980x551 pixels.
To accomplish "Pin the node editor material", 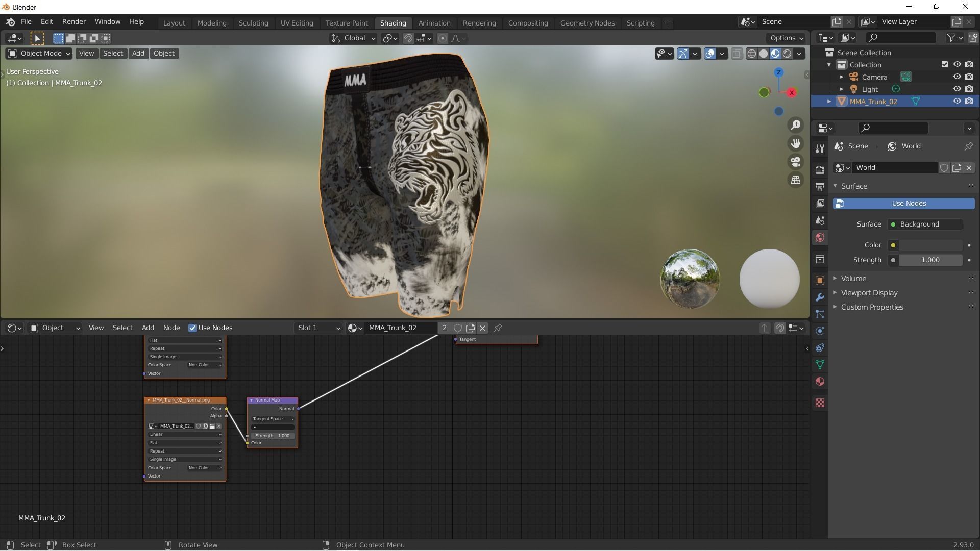I will point(498,328).
